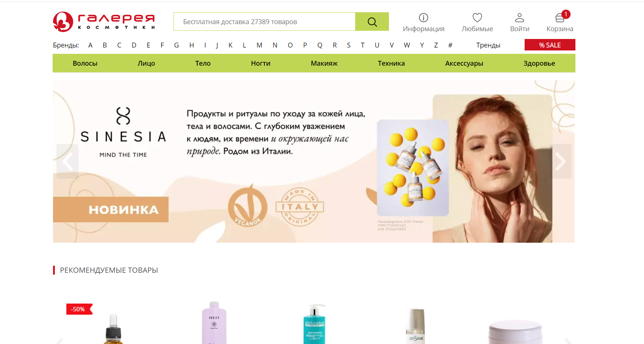644x344 pixels.
Task: Filter brands by letter T
Action: pos(363,45)
